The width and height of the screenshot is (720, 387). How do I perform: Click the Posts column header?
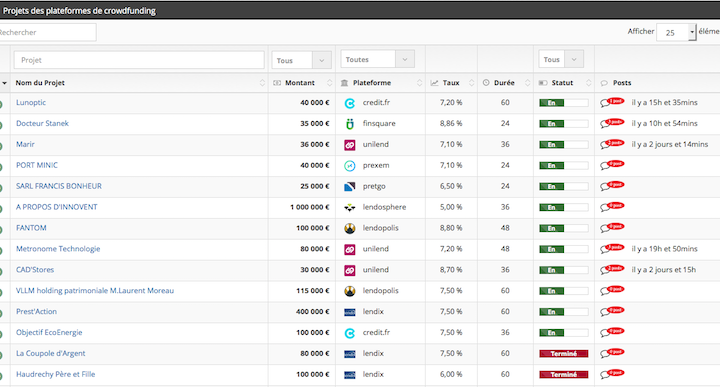[622, 83]
